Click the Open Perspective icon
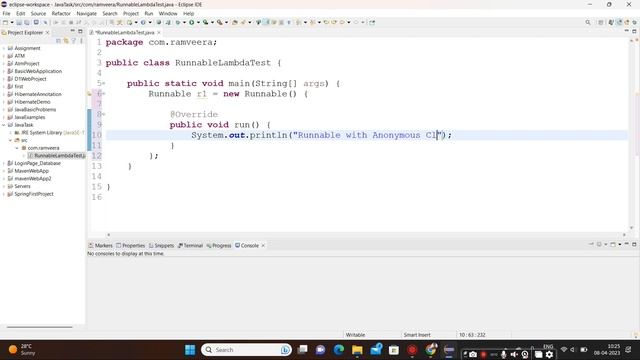The image size is (640, 360). (x=601, y=22)
